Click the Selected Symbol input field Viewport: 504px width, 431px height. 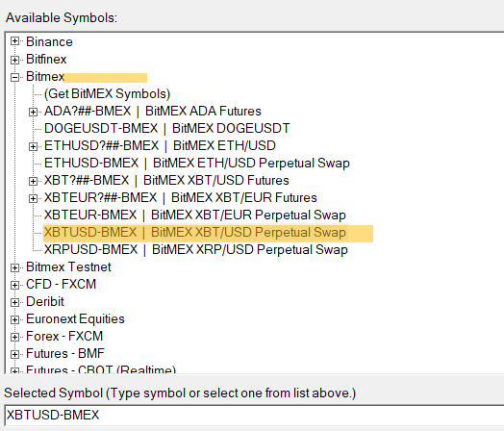[254, 416]
